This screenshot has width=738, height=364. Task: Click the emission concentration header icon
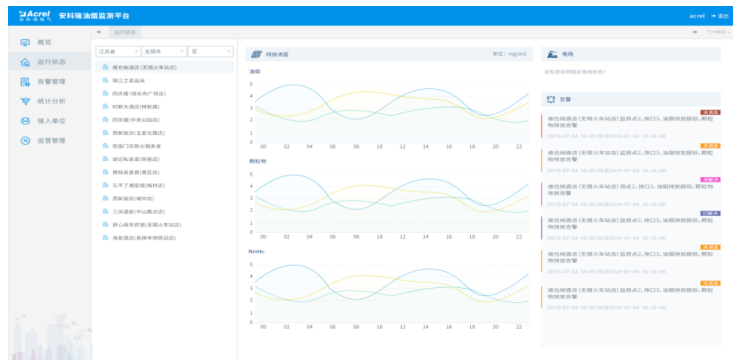click(256, 54)
